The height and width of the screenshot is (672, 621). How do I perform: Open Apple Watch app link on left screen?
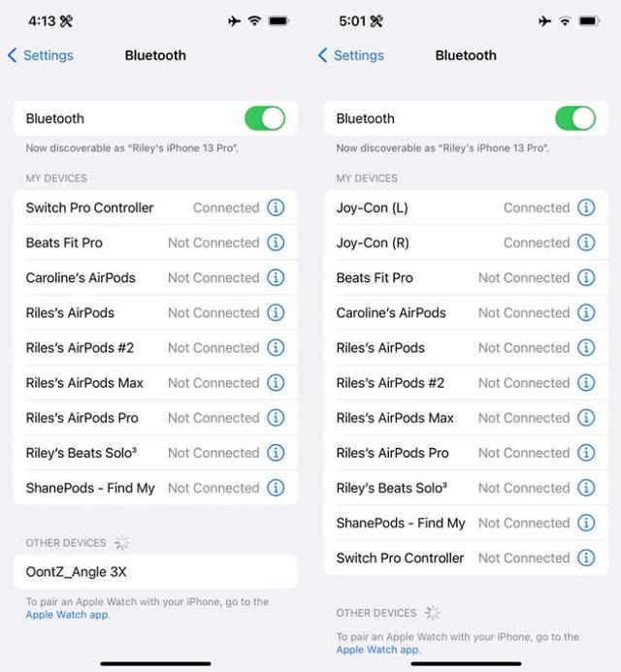(68, 615)
